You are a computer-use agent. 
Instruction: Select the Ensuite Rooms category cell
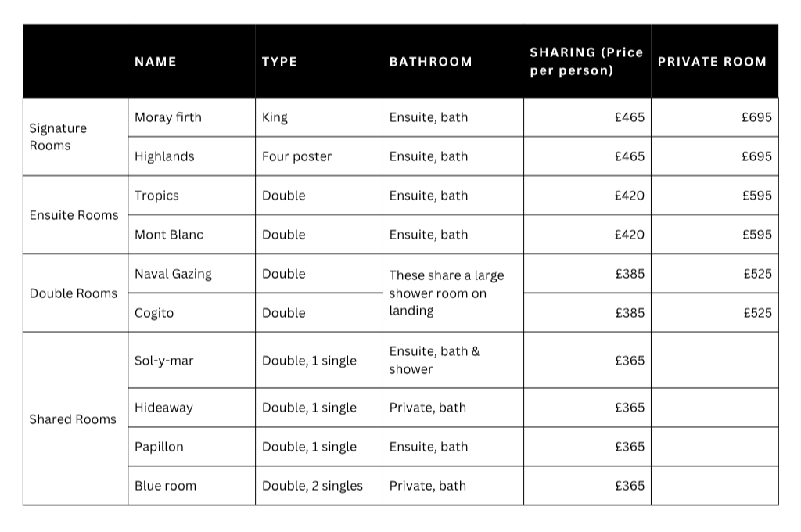[x=74, y=215]
